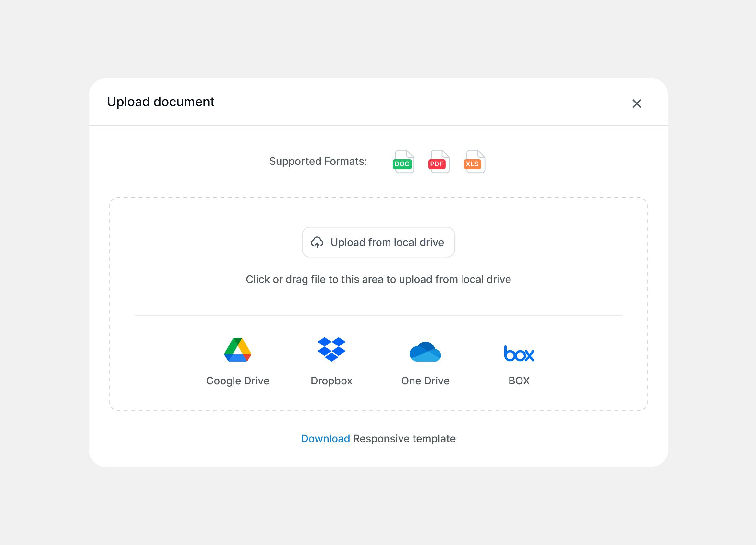Click the drag file instruction text
This screenshot has width=756, height=545.
[378, 279]
